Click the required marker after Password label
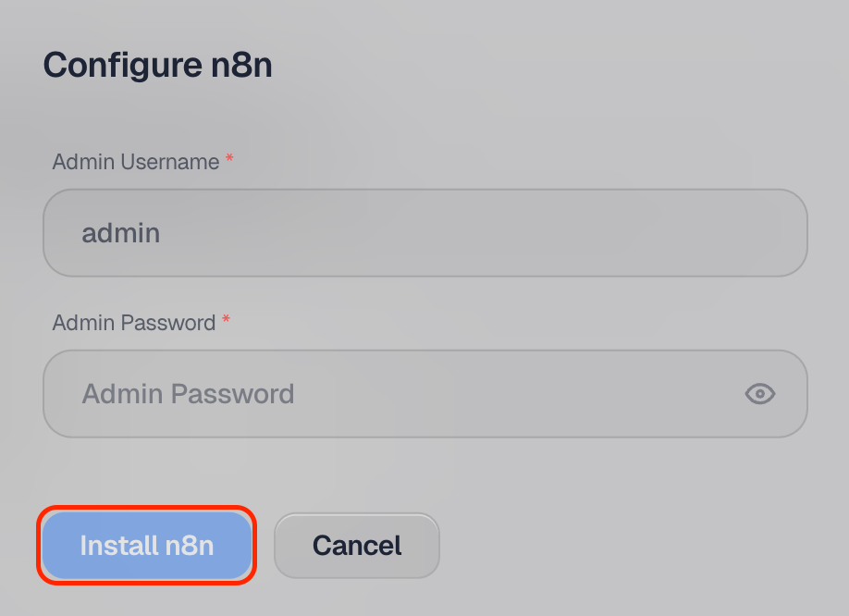 tap(226, 319)
